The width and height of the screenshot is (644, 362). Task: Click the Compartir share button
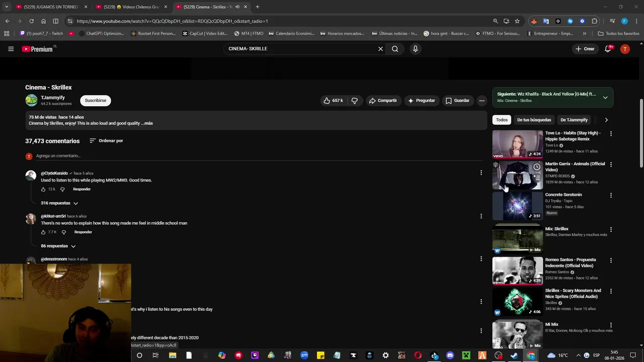[x=383, y=101]
